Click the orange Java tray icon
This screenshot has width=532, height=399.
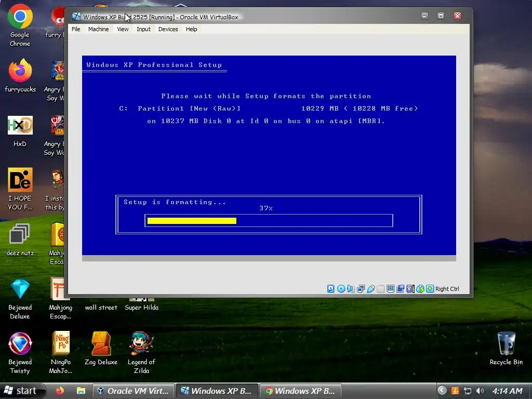point(455,391)
